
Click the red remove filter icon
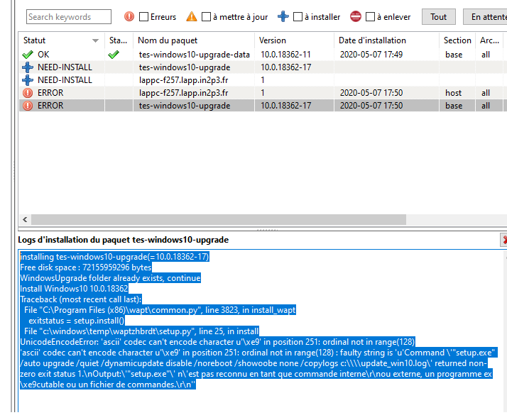(x=355, y=16)
